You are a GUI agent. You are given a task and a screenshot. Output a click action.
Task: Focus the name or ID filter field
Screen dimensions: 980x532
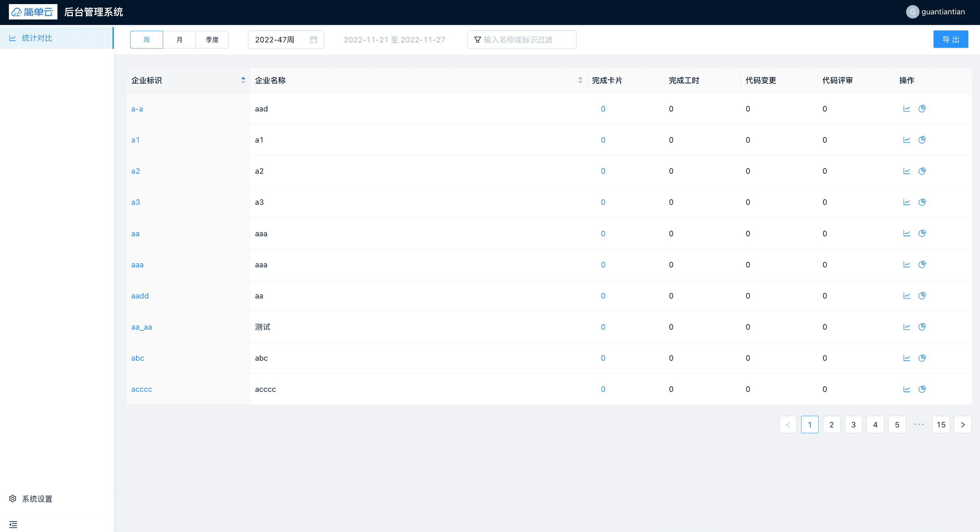click(x=527, y=40)
